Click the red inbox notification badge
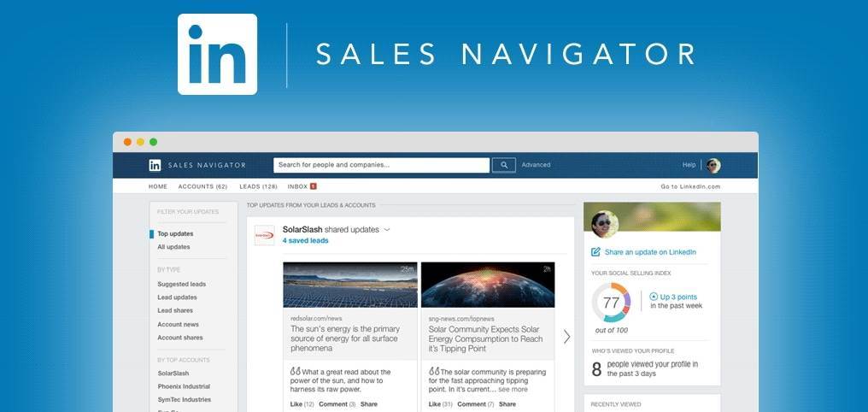Viewport: 868px width, 412px height. coord(314,186)
